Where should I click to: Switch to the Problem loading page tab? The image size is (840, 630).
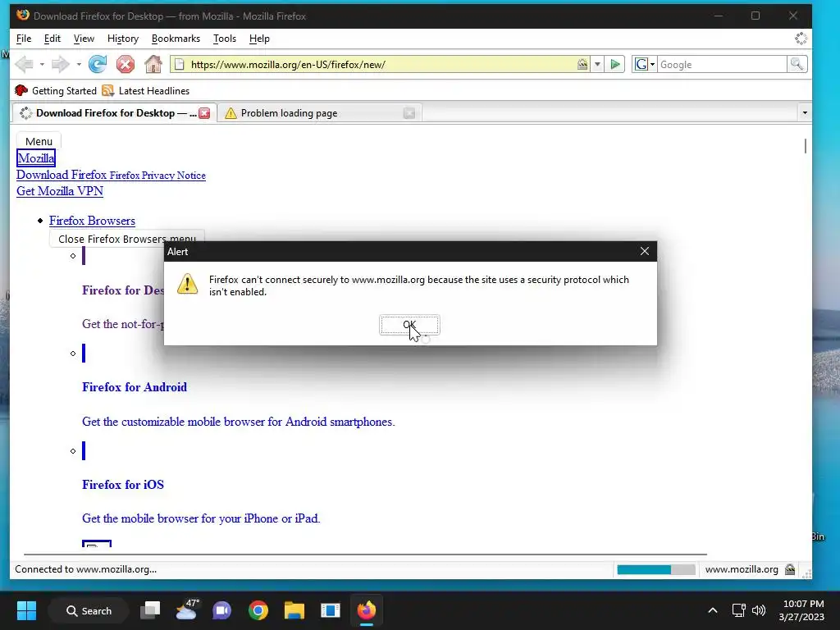(x=319, y=113)
